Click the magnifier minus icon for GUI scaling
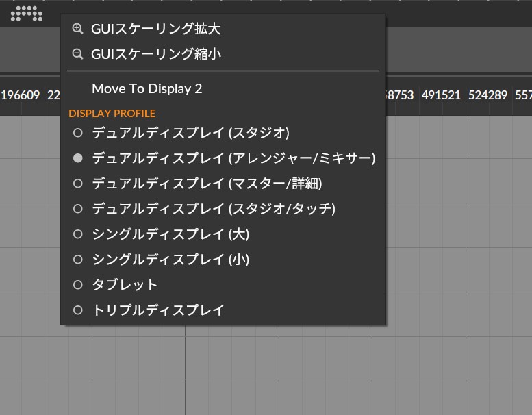The height and width of the screenshot is (415, 532). [77, 53]
